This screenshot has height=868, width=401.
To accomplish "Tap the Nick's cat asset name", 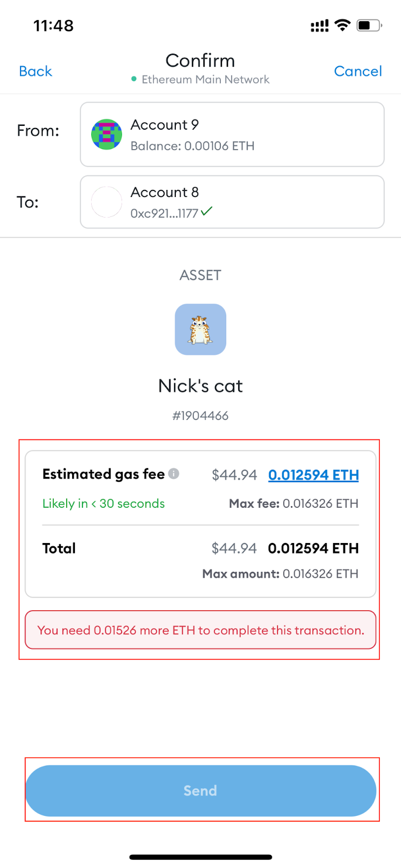I will click(200, 386).
